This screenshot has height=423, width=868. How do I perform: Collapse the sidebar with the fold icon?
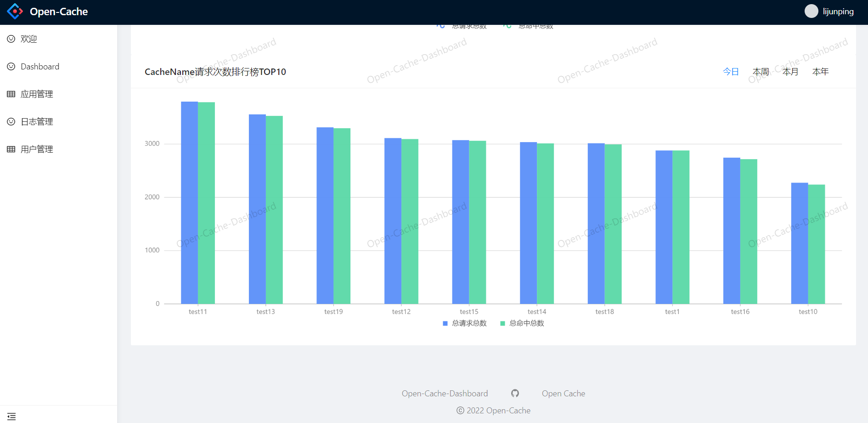coord(11,417)
